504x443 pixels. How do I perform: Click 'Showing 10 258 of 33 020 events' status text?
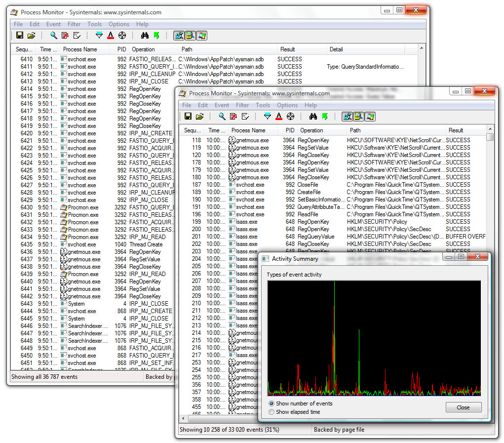229,430
